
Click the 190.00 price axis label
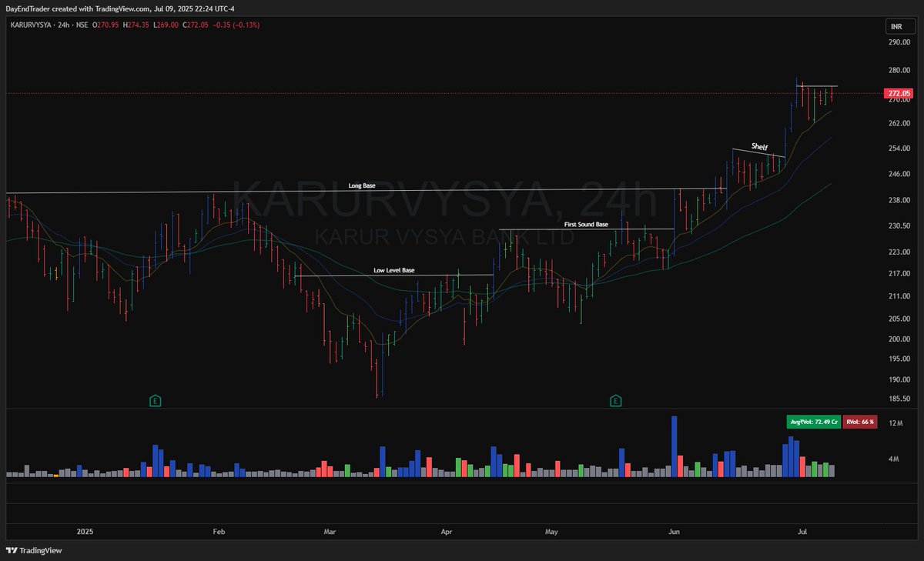(x=899, y=379)
